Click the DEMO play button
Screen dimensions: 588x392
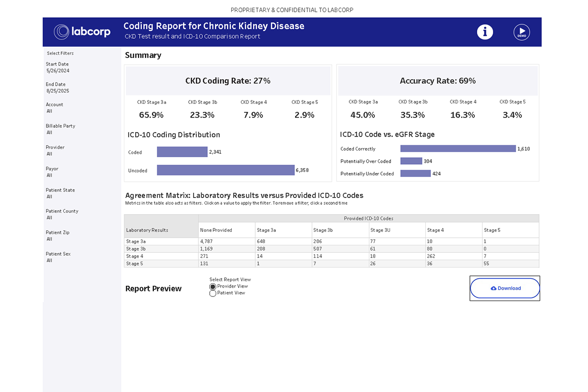[x=521, y=31]
